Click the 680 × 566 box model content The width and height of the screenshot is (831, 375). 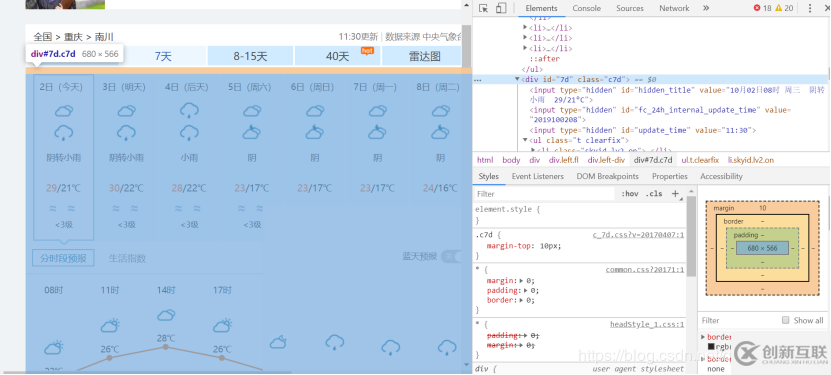[x=762, y=248]
